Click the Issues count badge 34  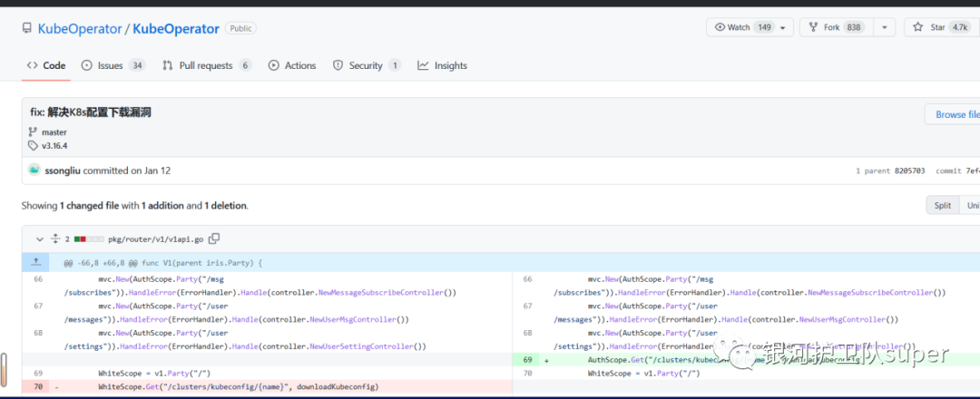coord(138,65)
